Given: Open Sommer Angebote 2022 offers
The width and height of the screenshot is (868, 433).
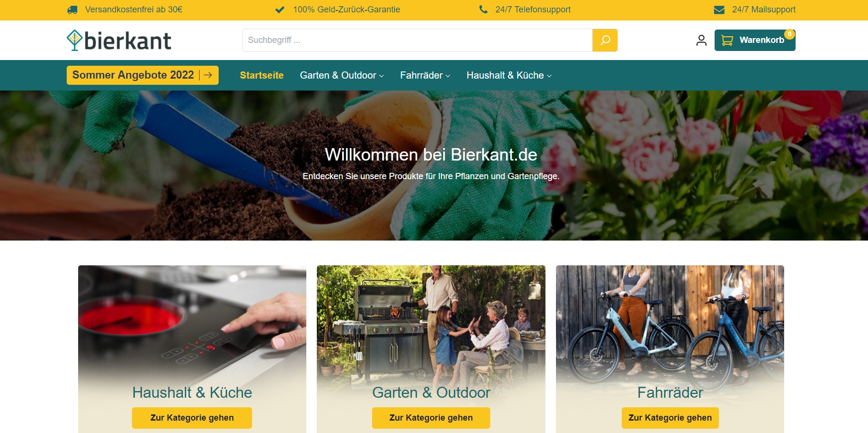Looking at the screenshot, I should point(142,75).
